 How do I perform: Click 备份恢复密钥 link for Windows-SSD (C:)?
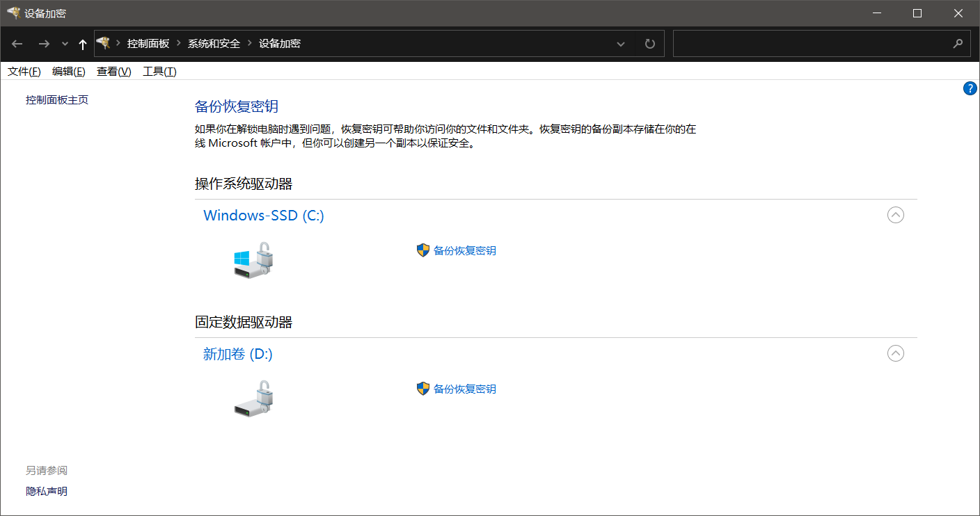point(465,250)
